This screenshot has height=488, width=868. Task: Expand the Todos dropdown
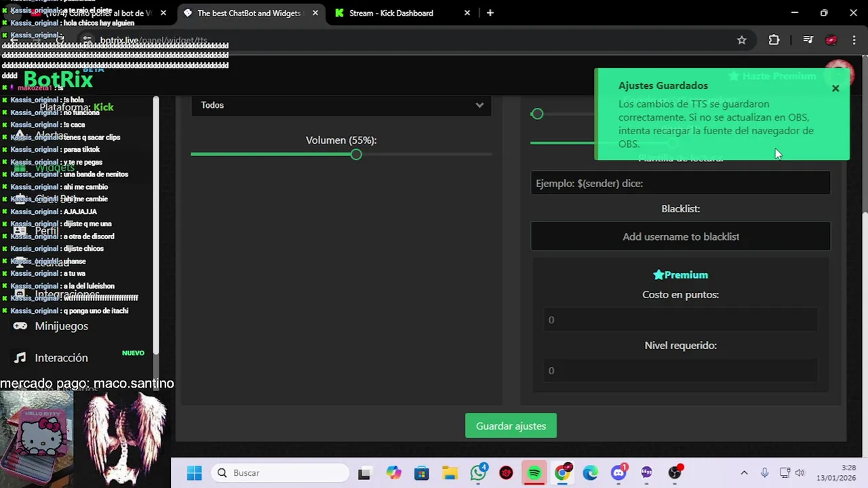pos(341,105)
